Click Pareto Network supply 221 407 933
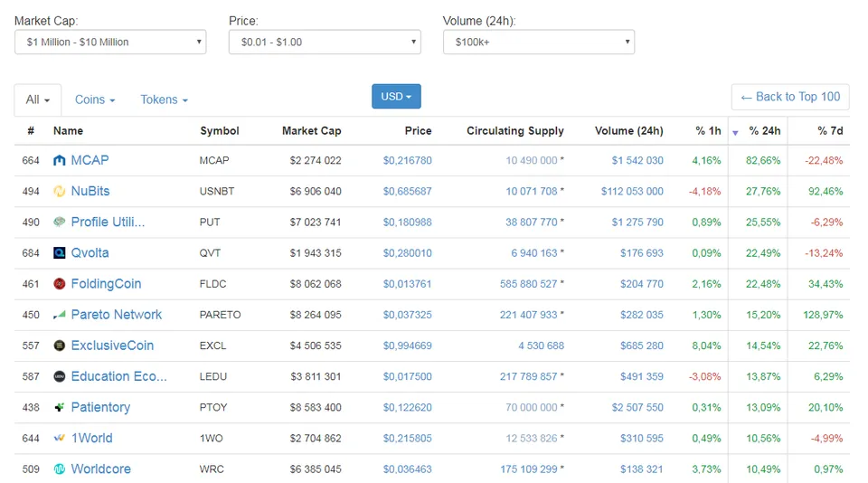Screen dimensions: 868x483 point(529,315)
